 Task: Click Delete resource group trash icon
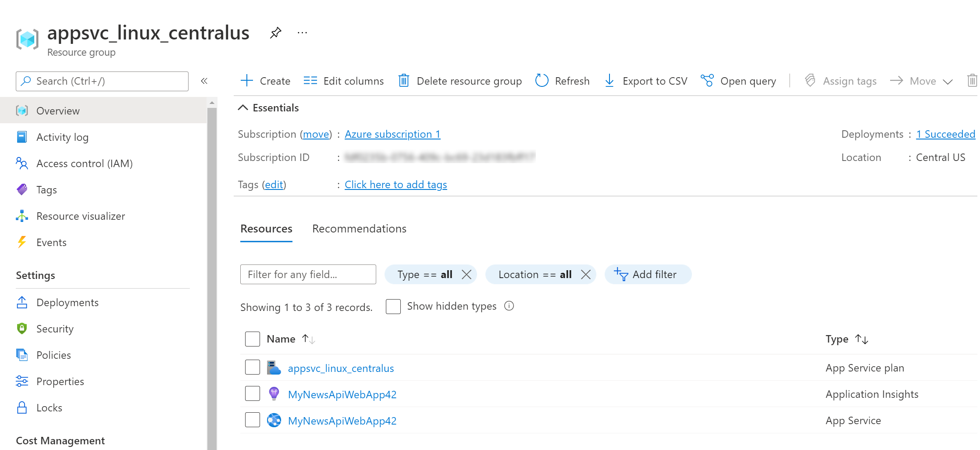tap(403, 81)
